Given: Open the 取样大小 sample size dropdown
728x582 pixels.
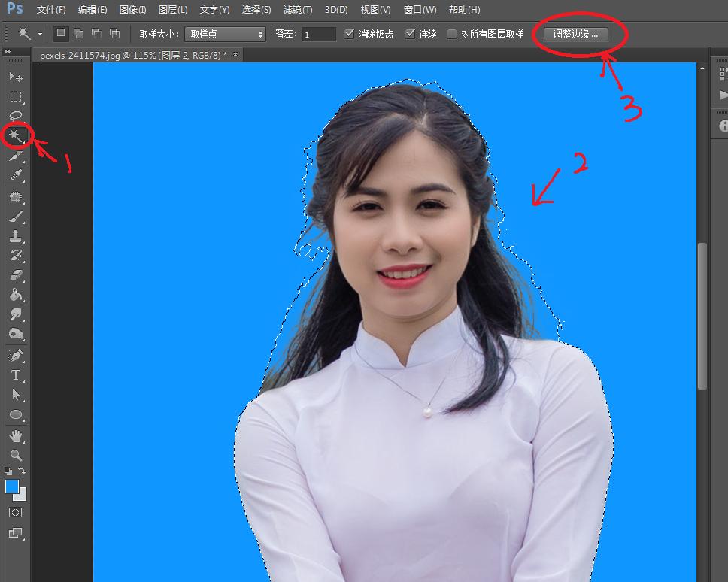Looking at the screenshot, I should [x=225, y=34].
